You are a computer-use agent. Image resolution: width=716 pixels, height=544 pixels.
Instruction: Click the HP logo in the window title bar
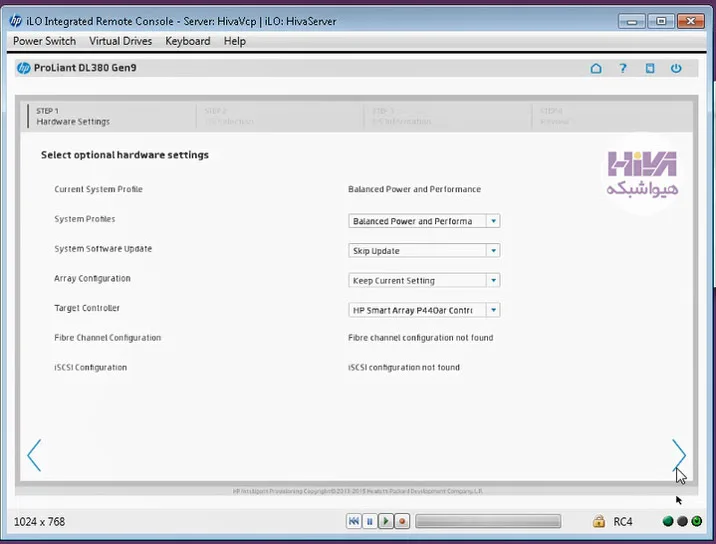pos(16,21)
